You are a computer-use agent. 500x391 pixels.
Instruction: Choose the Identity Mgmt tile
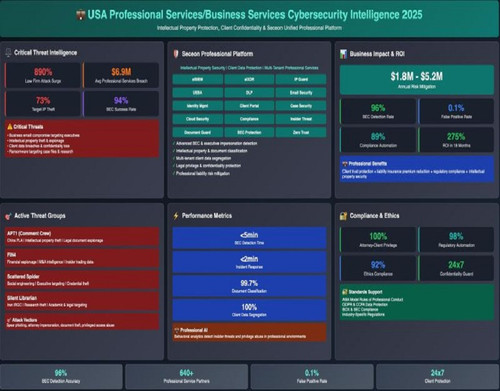[x=198, y=106]
